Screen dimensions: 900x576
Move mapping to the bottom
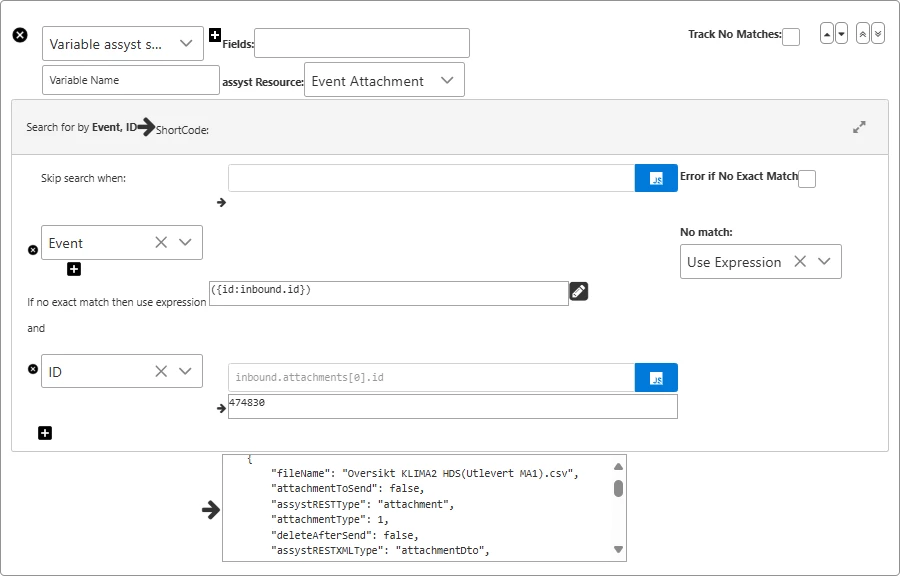pyautogui.click(x=878, y=33)
